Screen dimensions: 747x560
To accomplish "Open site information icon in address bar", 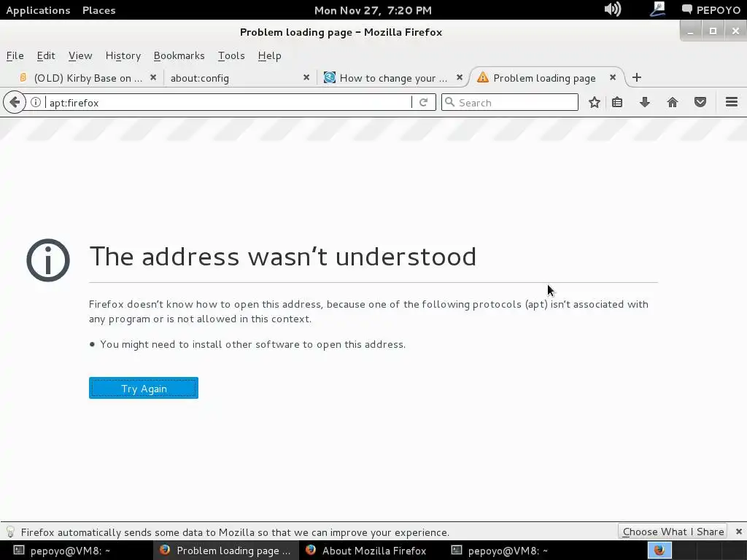I will point(36,102).
